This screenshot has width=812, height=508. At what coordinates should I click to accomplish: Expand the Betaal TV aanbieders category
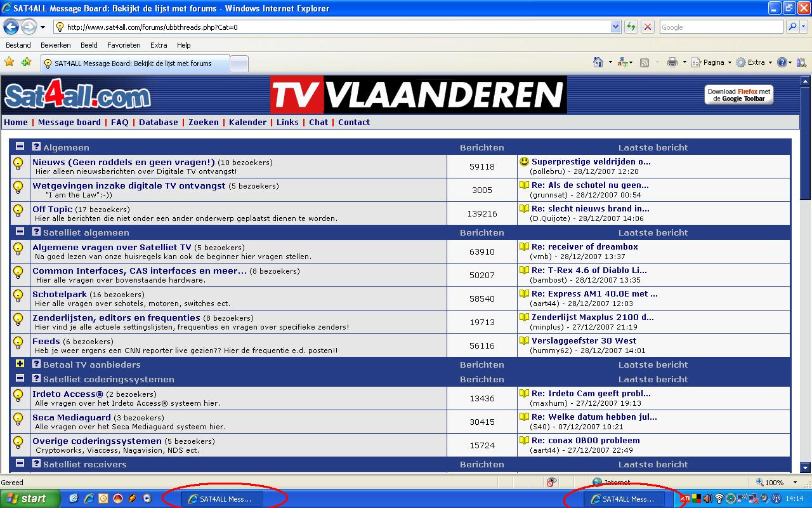[x=20, y=364]
